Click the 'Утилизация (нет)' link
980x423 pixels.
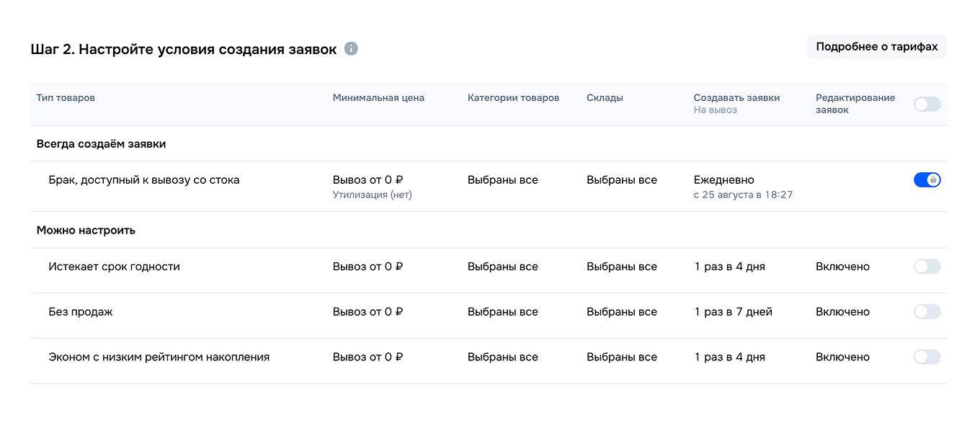tap(373, 194)
